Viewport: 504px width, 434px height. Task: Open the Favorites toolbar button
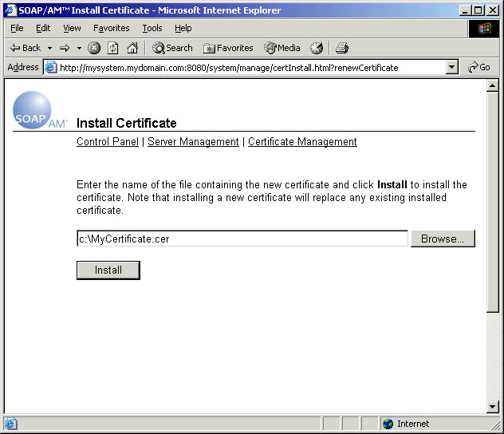228,48
